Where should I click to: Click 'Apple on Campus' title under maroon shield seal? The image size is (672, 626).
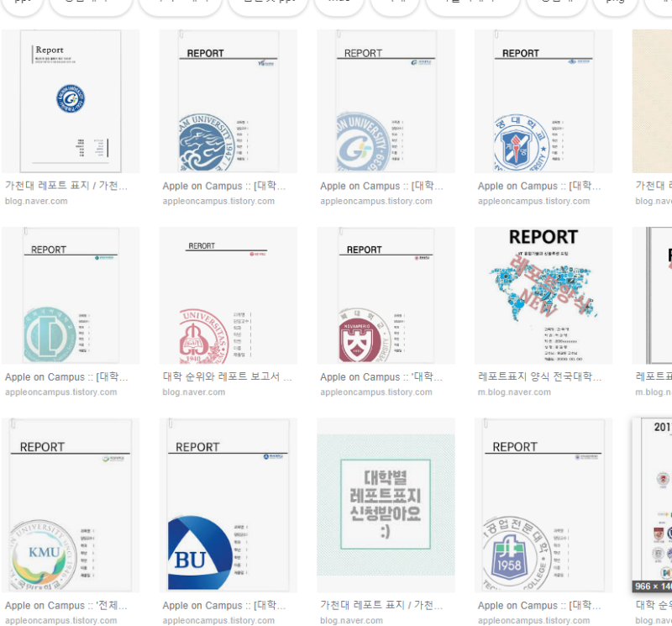tap(381, 377)
